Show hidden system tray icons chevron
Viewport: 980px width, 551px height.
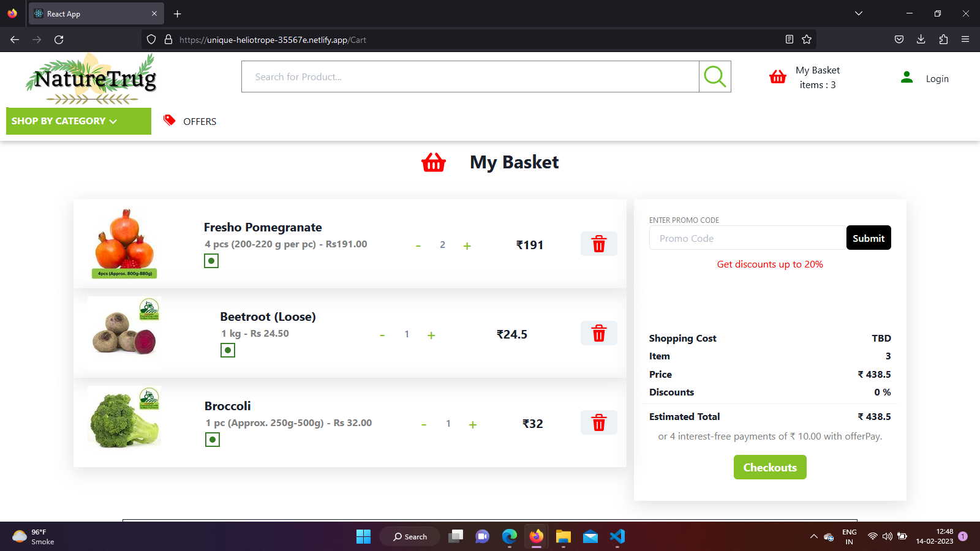814,536
